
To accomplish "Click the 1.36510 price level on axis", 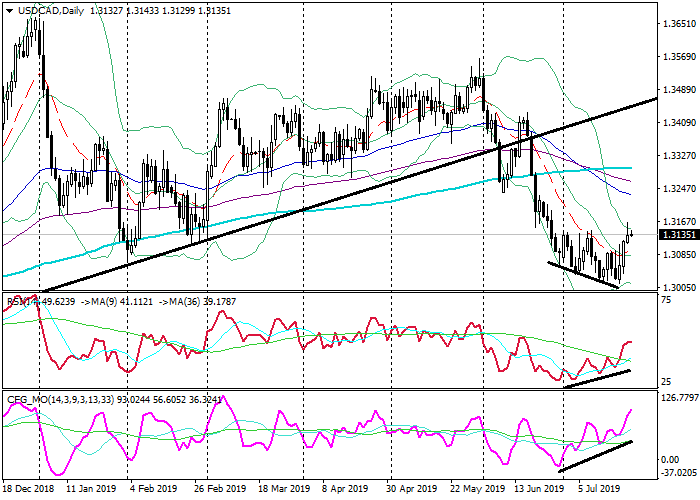I will [x=678, y=24].
